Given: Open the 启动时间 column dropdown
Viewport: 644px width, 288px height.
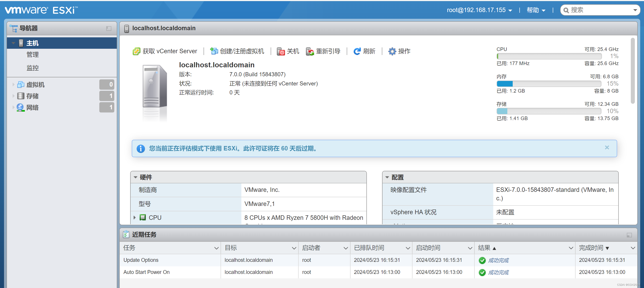Looking at the screenshot, I should click(470, 248).
